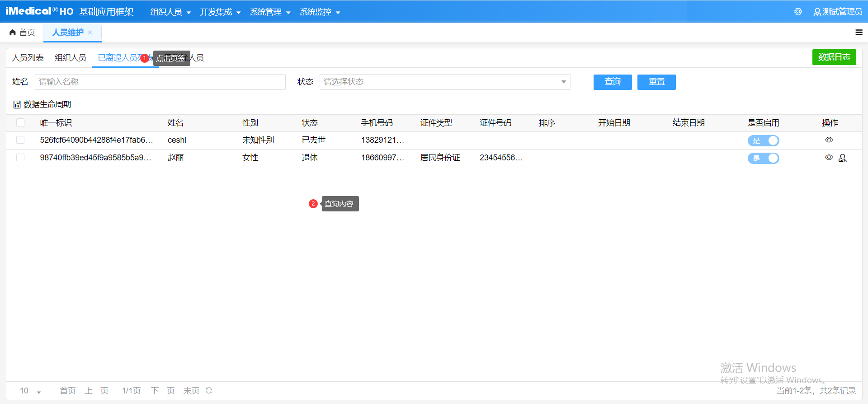
Task: Click the 重置 button
Action: click(656, 82)
